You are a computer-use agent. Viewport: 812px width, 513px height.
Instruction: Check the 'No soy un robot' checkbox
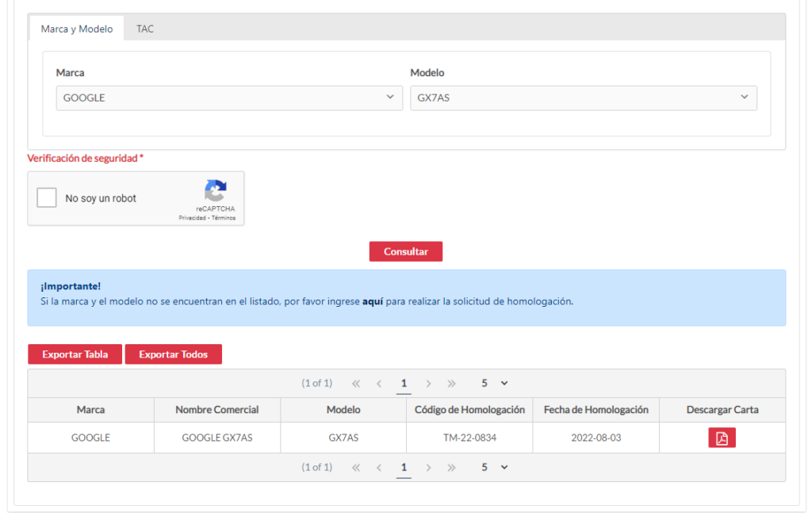coord(47,198)
